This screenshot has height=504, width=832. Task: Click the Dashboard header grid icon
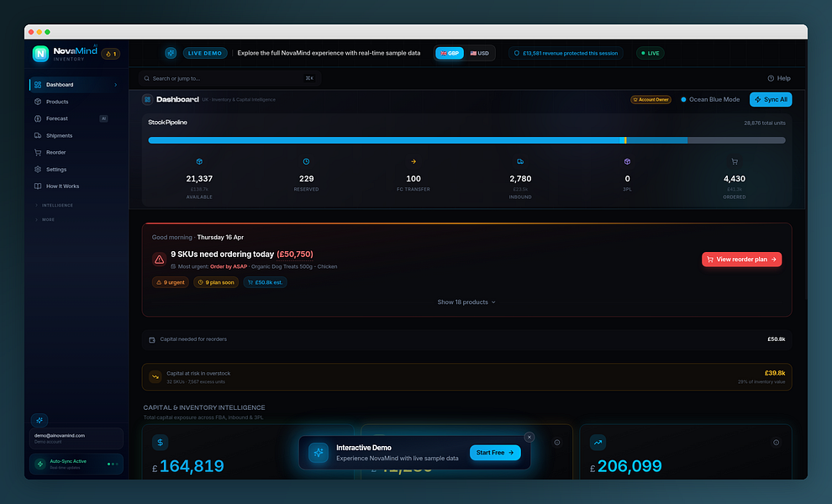click(148, 100)
